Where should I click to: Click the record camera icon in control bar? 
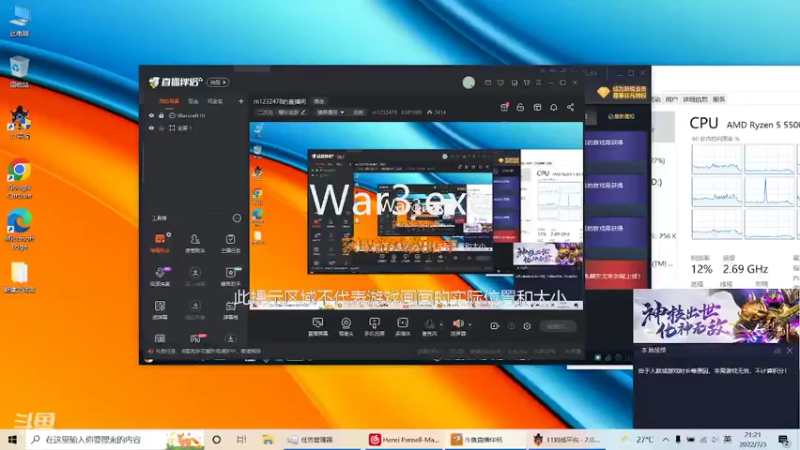tap(494, 326)
